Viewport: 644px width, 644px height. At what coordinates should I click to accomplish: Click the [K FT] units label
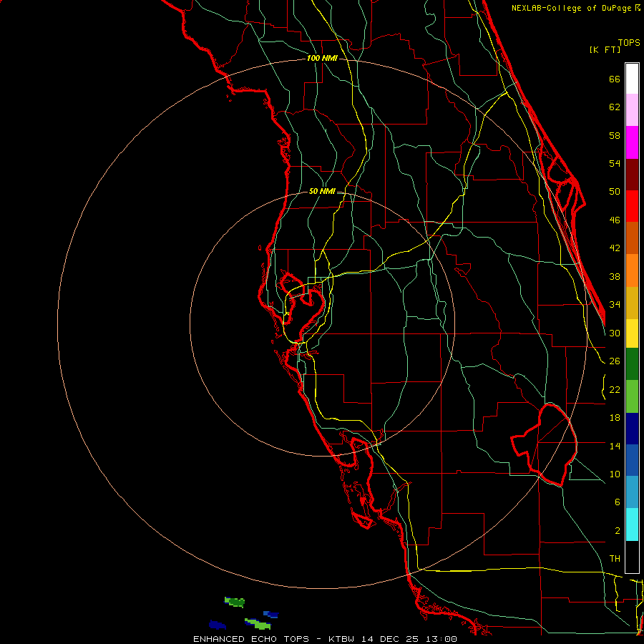click(605, 49)
